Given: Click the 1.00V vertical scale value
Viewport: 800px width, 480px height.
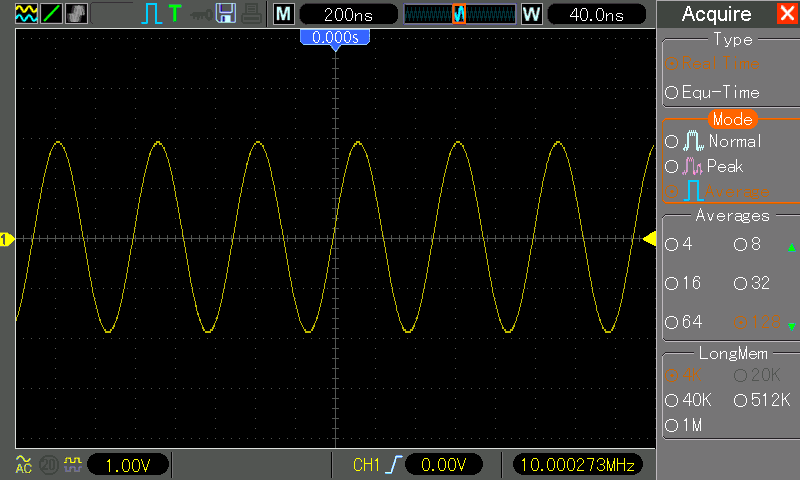Looking at the screenshot, I should pyautogui.click(x=128, y=465).
